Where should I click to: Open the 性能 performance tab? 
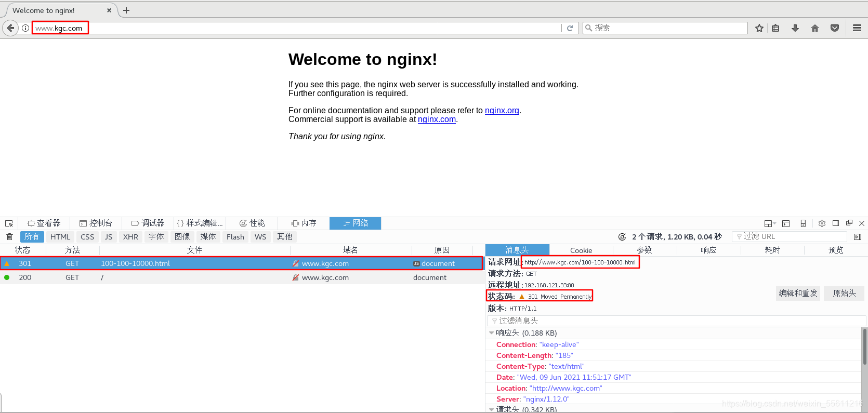click(252, 223)
